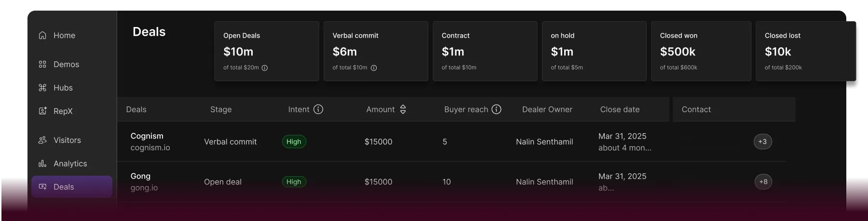Open the RepX icon in sidebar

click(x=42, y=111)
